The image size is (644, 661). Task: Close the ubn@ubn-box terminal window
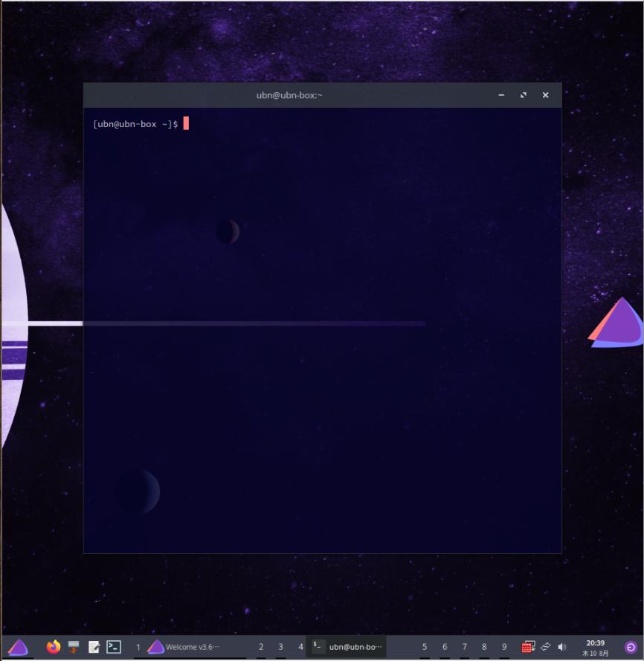(x=545, y=95)
